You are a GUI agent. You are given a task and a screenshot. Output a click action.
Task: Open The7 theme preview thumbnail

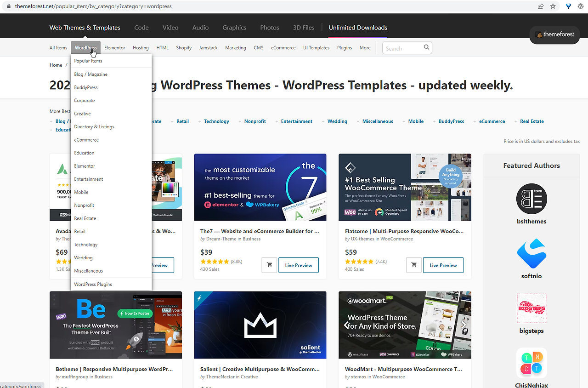pyautogui.click(x=260, y=187)
